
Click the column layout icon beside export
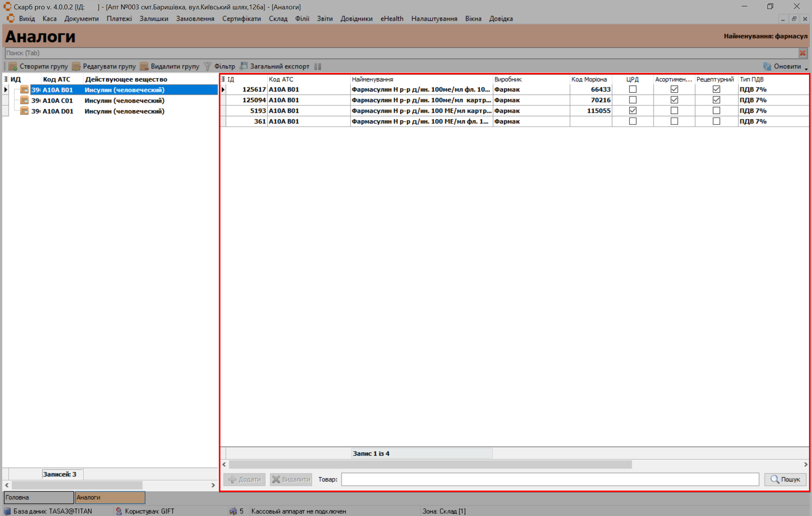[x=318, y=67]
